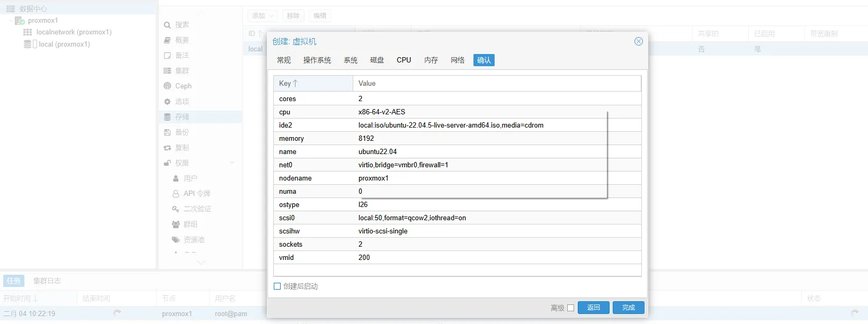The height and width of the screenshot is (324, 868).
Task: Click the 带宽限制 column header
Action: point(836,34)
